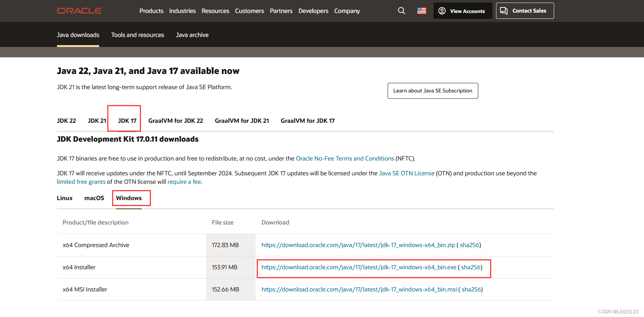Open the Resources menu
The image size is (644, 317).
pos(215,11)
